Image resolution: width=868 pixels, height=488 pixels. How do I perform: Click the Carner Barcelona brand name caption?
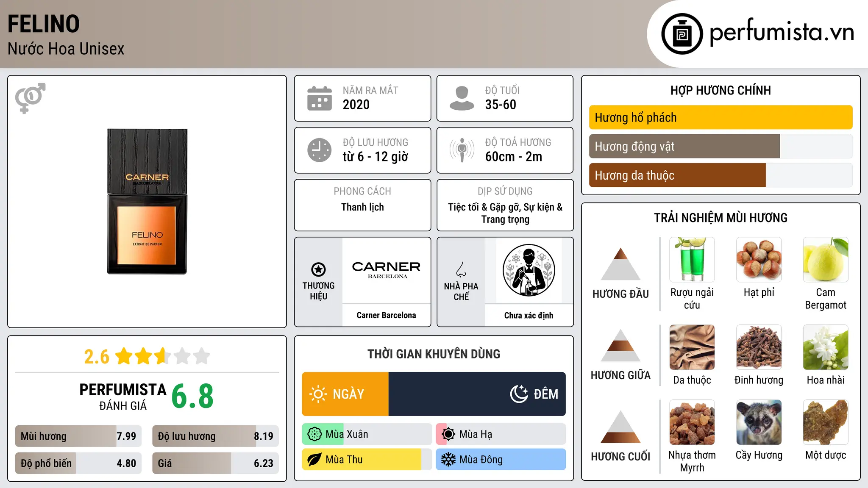pyautogui.click(x=386, y=315)
